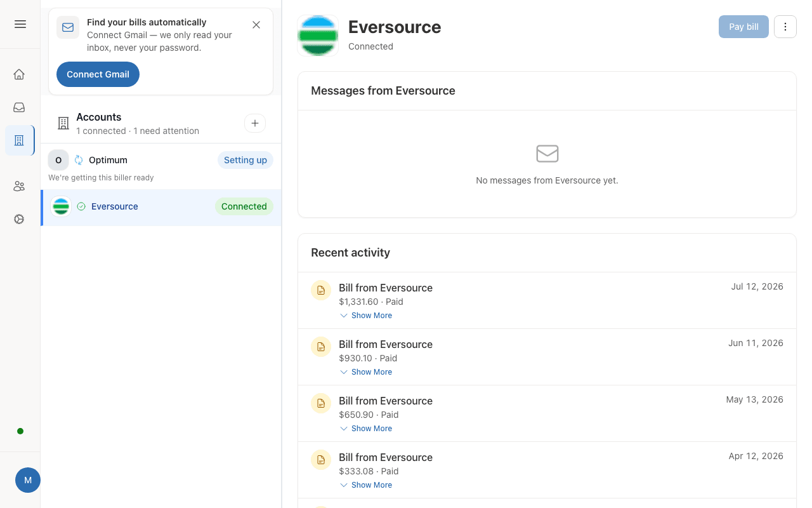812x508 pixels.
Task: Click Connected status under Eversource title
Action: point(370,46)
